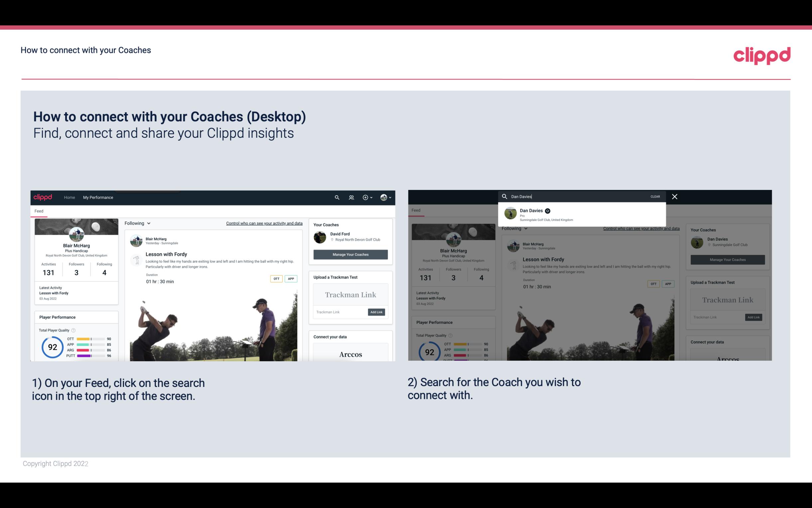Click the Add Link button for Trackman
The height and width of the screenshot is (508, 812).
coord(377,312)
